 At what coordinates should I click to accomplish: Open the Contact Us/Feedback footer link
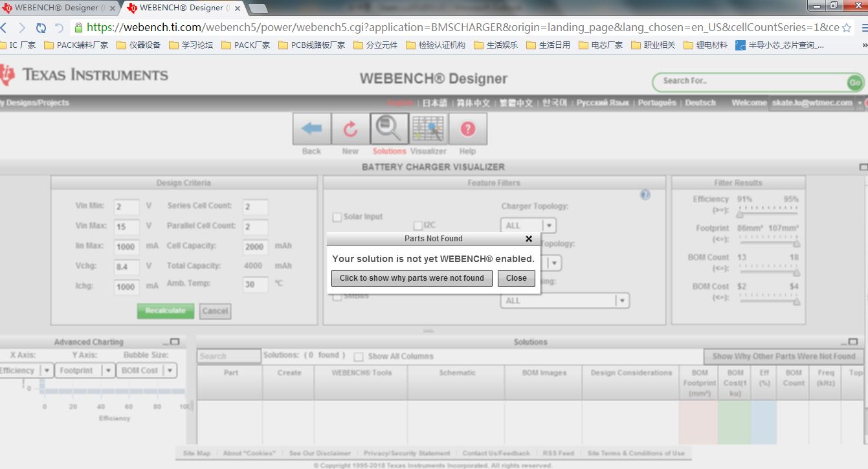[496, 453]
